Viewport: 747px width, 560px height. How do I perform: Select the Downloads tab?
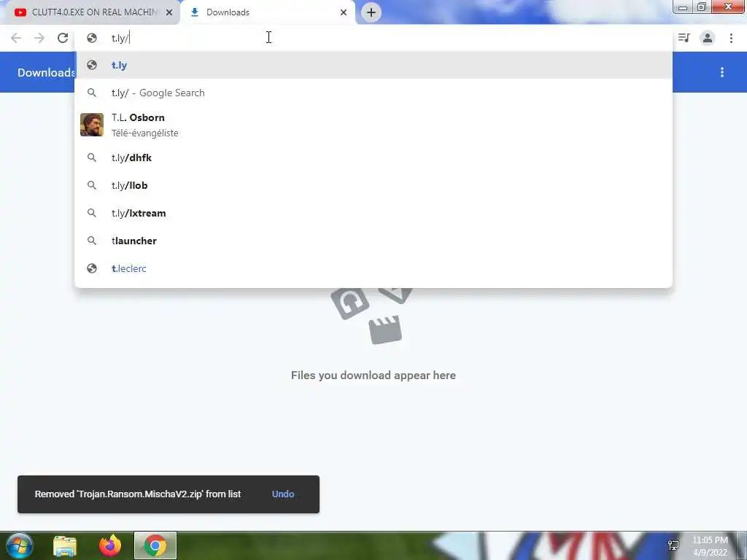tap(267, 12)
